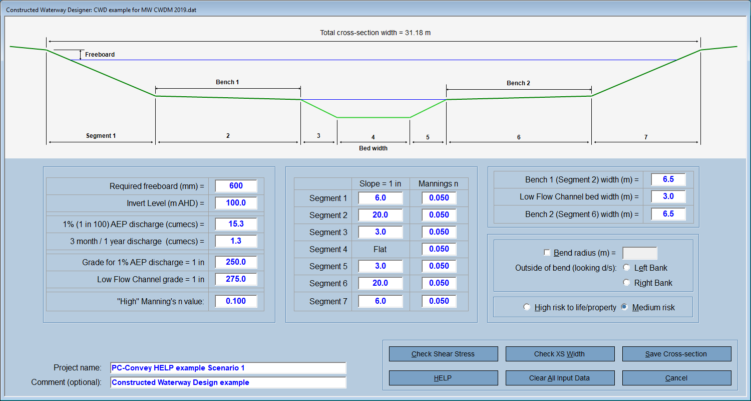Click Low Flow Channel bed width field
This screenshot has height=401, width=751.
tap(668, 196)
